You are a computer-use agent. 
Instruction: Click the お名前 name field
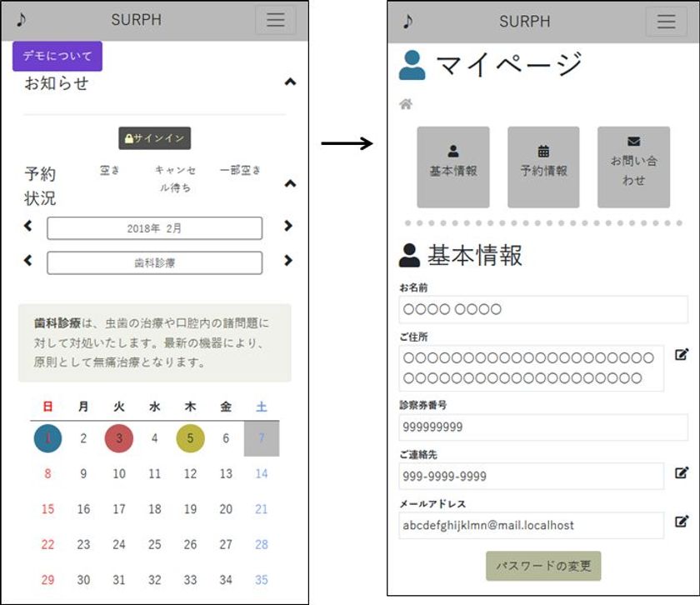click(543, 309)
